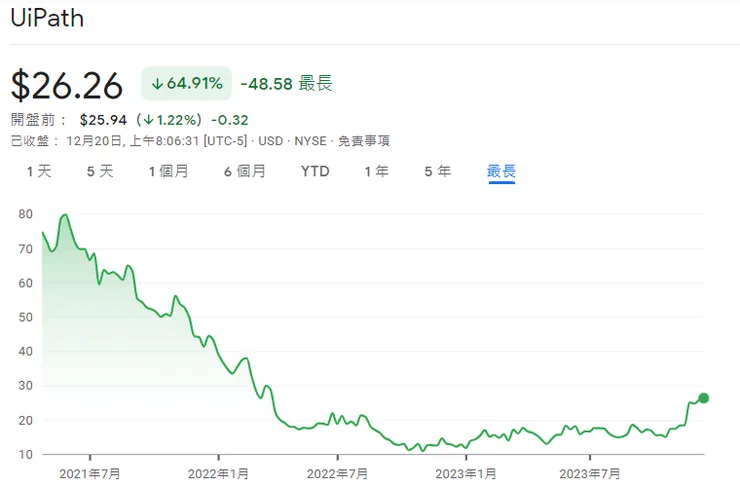740x491 pixels.
Task: Click the 50 y-axis value
Action: point(25,317)
